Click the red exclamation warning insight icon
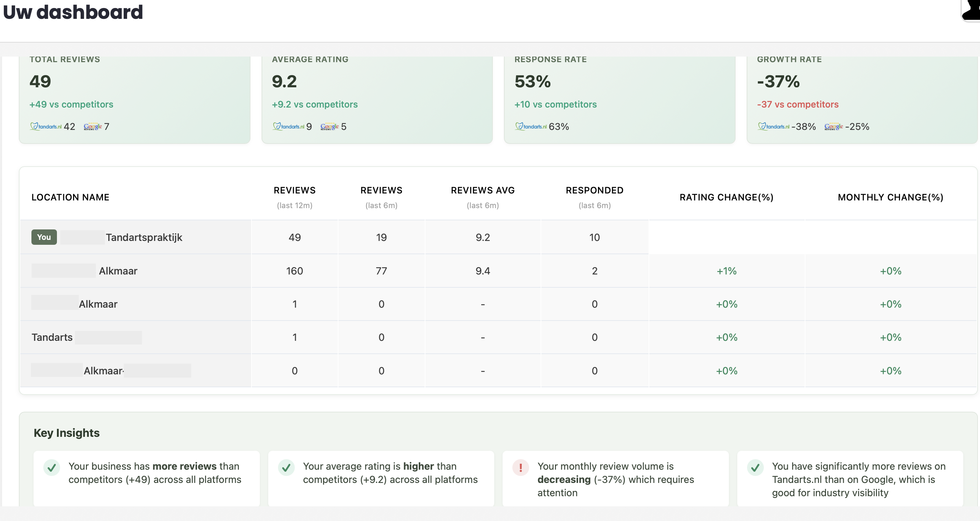980x521 pixels. coord(520,467)
